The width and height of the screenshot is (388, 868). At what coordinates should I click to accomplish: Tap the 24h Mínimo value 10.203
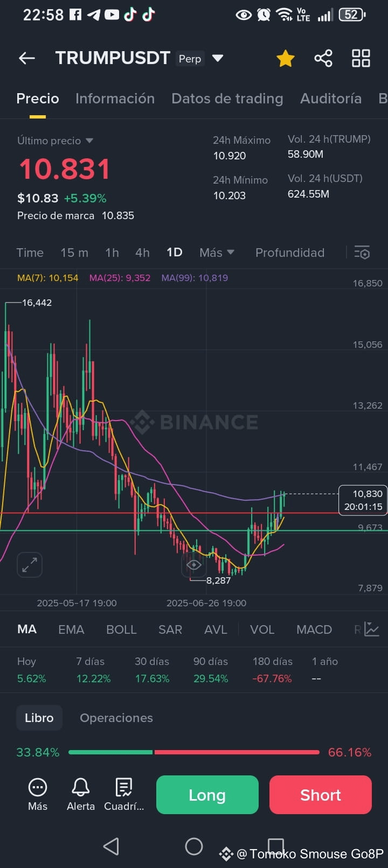pyautogui.click(x=230, y=195)
